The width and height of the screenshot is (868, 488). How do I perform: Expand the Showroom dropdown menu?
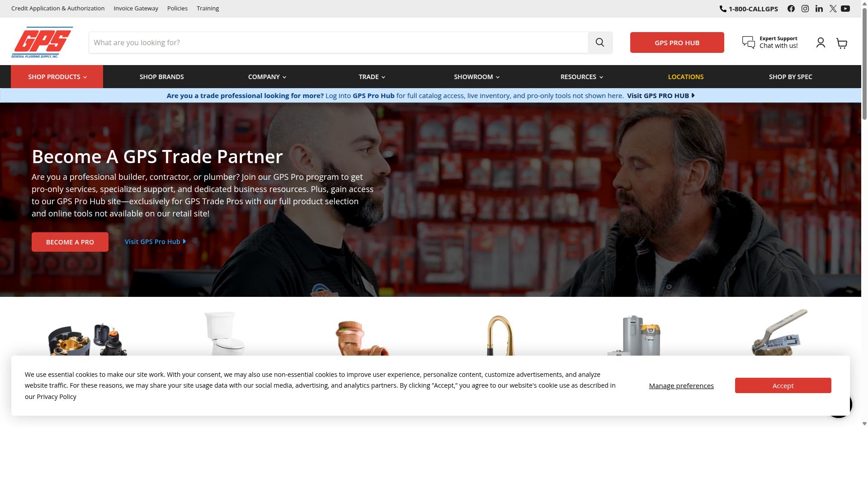point(476,77)
